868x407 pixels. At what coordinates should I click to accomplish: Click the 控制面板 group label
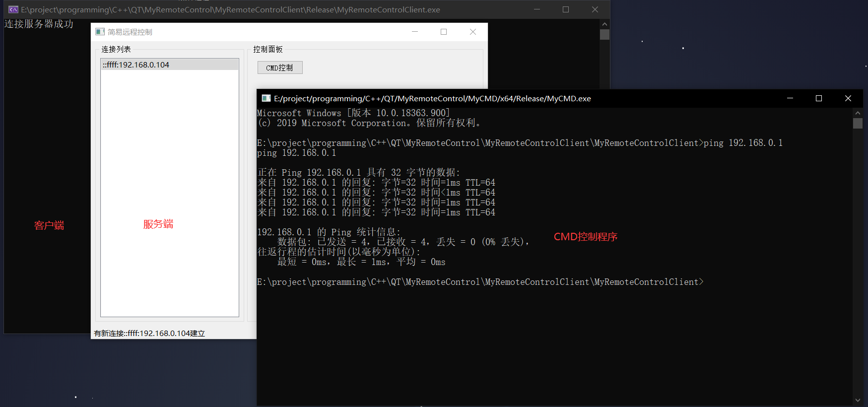(x=268, y=49)
